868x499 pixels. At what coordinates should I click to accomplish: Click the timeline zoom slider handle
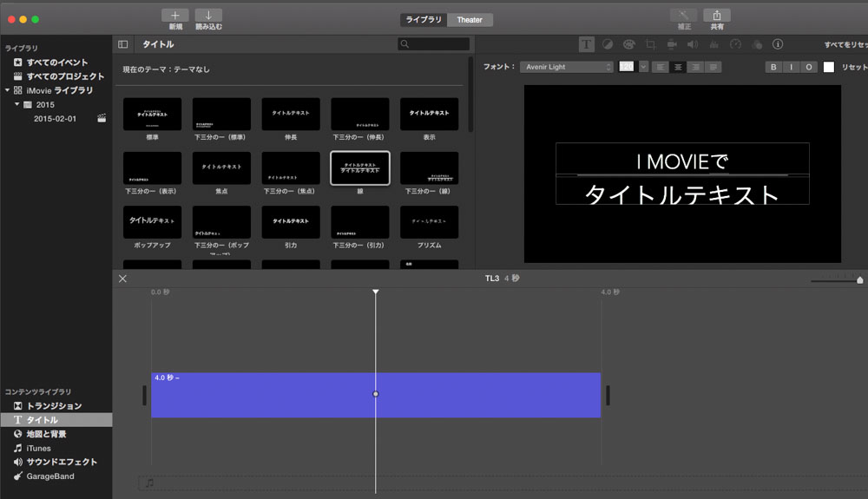(859, 280)
